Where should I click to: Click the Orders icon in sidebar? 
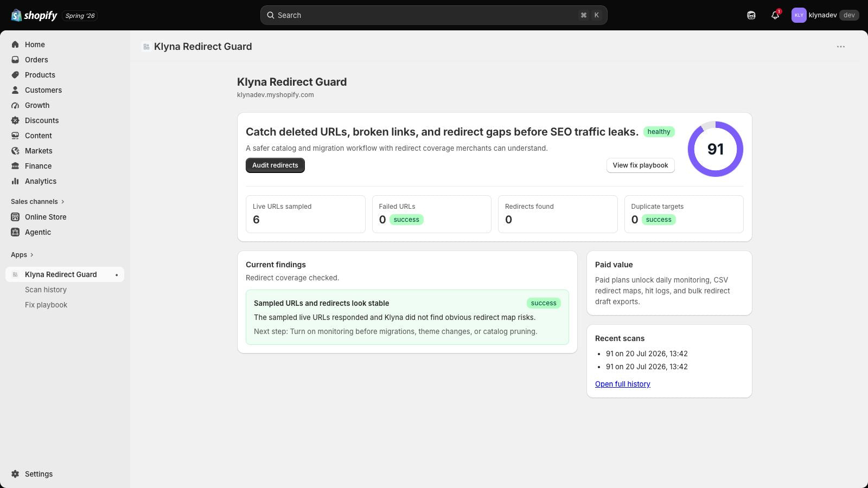coord(15,60)
